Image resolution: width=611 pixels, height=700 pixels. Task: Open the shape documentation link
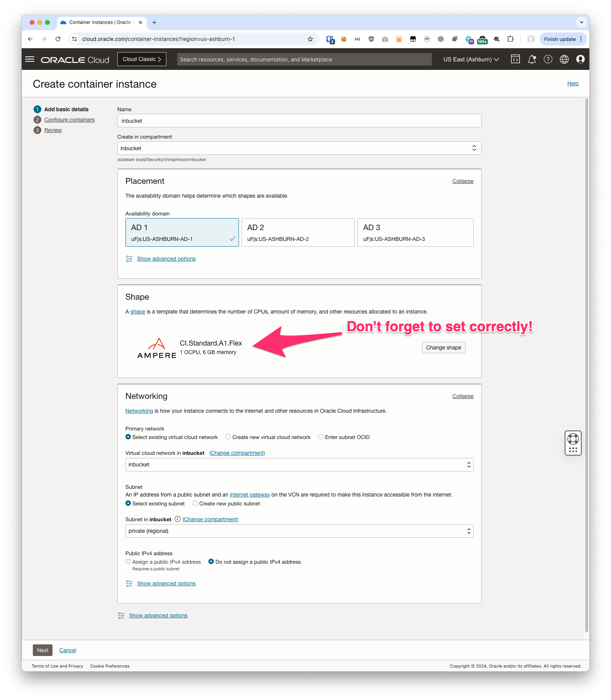click(138, 312)
